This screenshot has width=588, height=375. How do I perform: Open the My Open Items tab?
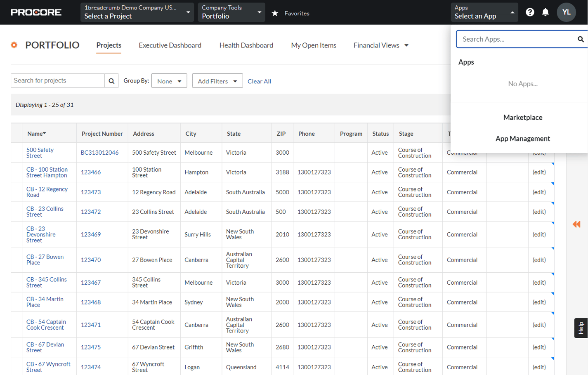(x=314, y=45)
